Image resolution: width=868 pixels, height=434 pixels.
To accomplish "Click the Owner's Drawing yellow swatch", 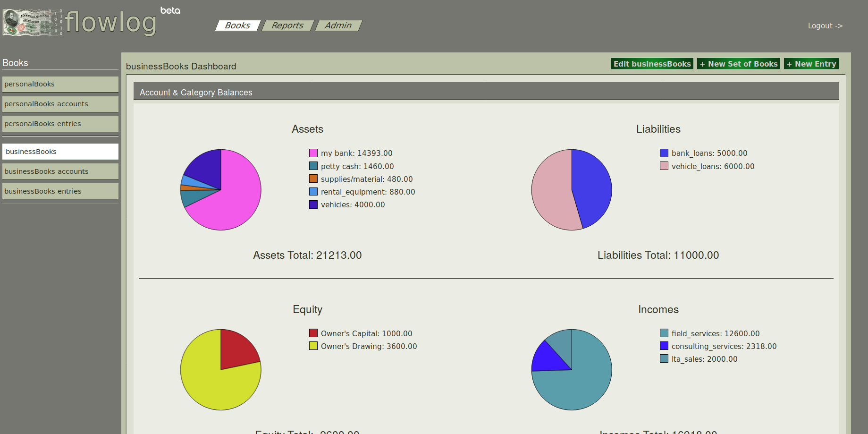I will click(313, 346).
